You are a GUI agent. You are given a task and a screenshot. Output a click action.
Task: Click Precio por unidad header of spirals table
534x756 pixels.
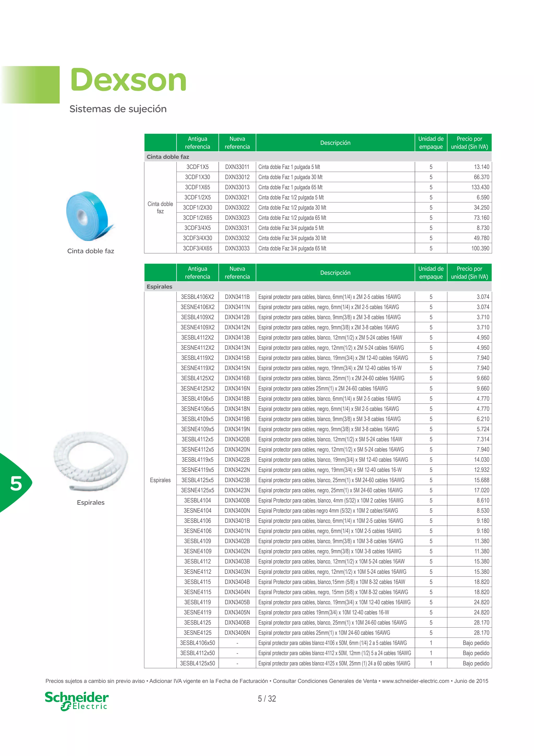(470, 273)
